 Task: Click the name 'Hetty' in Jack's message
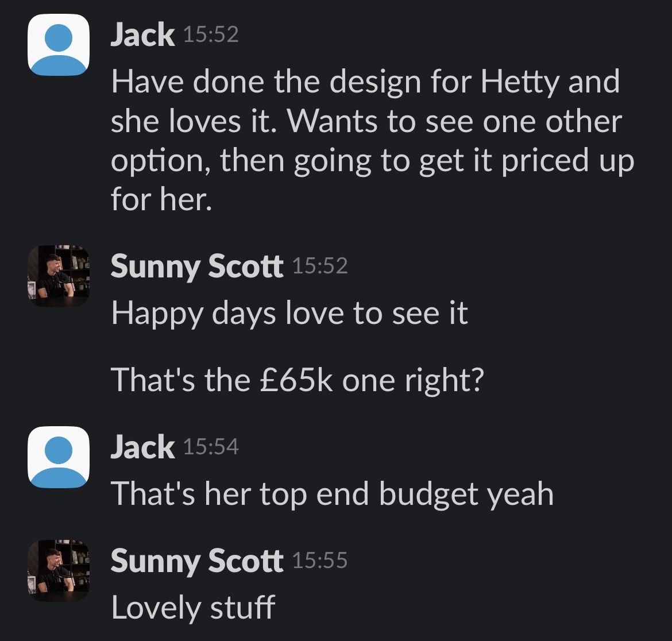(x=519, y=82)
